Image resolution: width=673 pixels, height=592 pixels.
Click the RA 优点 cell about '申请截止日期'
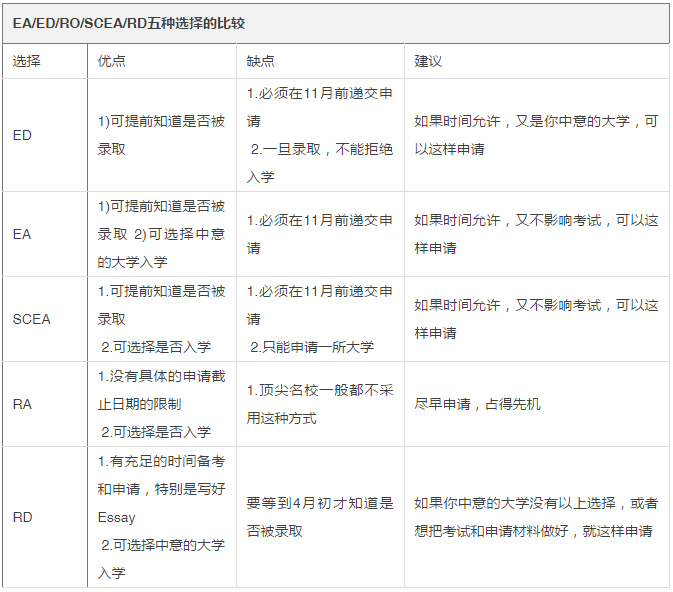pyautogui.click(x=161, y=404)
